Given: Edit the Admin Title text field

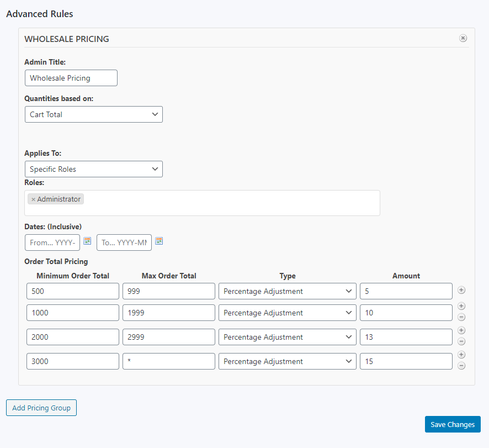Looking at the screenshot, I should tap(71, 78).
